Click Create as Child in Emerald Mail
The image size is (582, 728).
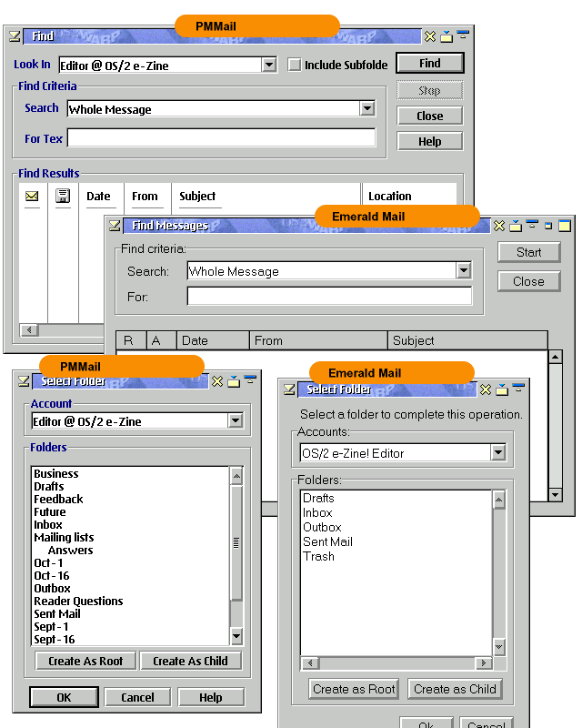[x=455, y=689]
